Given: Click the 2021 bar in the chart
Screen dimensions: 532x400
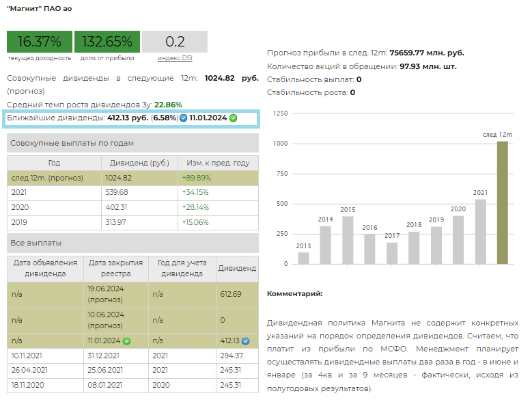Looking at the screenshot, I should [481, 231].
